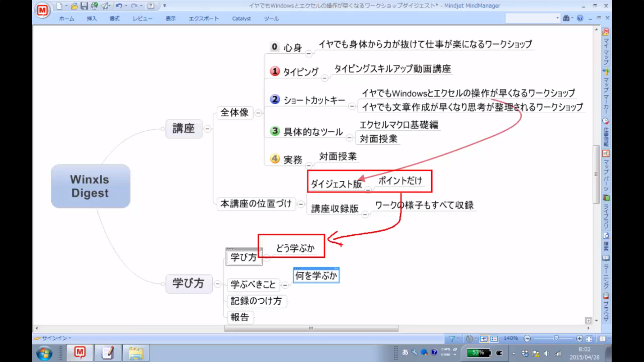This screenshot has height=362, width=644.
Task: Switch to map view mode button
Action: click(483, 339)
